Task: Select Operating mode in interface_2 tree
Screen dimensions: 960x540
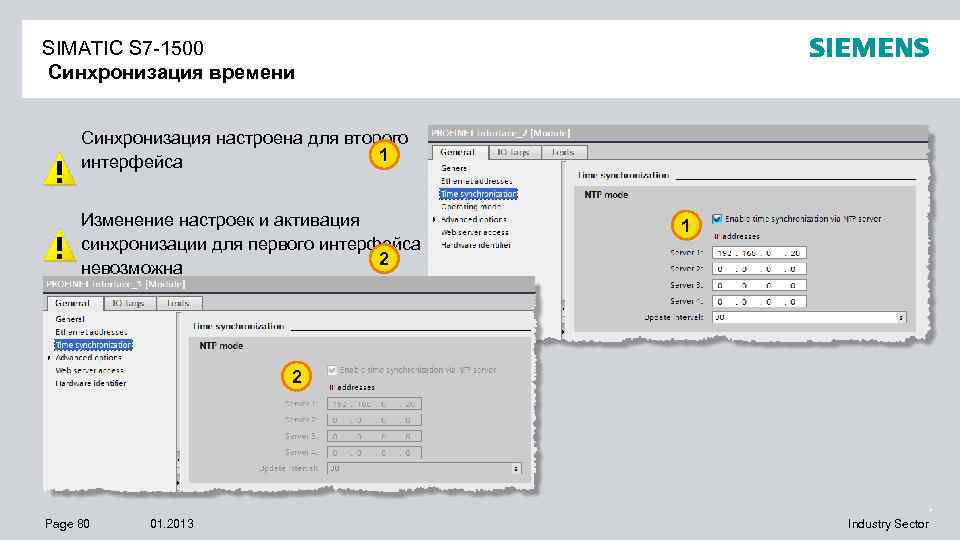Action: click(x=471, y=206)
